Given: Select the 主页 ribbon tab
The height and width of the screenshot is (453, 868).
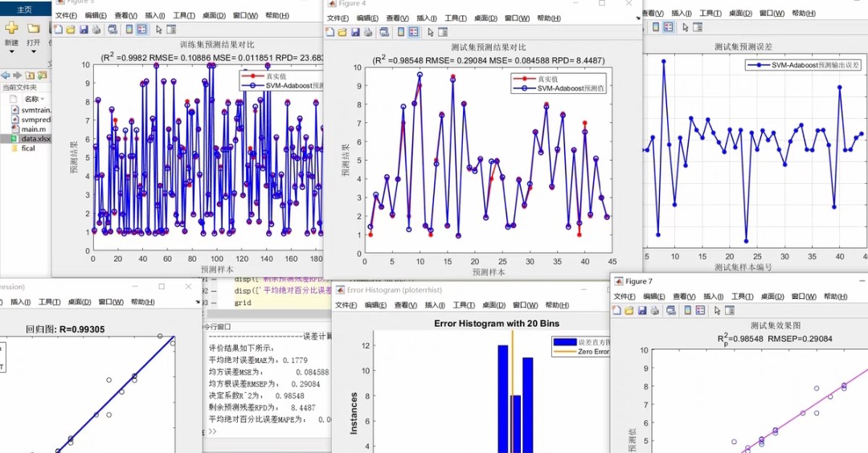Looking at the screenshot, I should pyautogui.click(x=24, y=10).
